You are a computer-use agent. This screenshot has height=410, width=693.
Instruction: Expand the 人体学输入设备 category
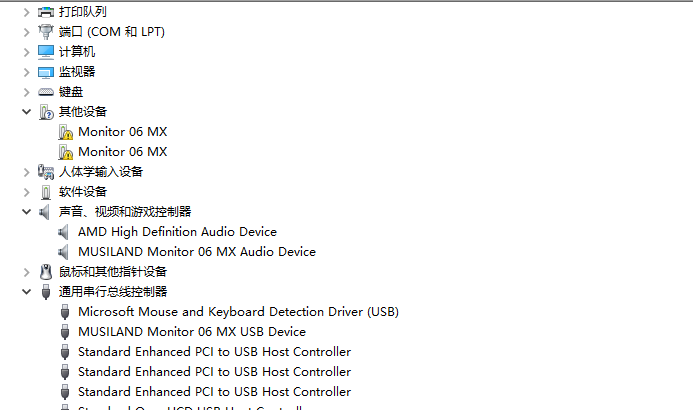[27, 172]
